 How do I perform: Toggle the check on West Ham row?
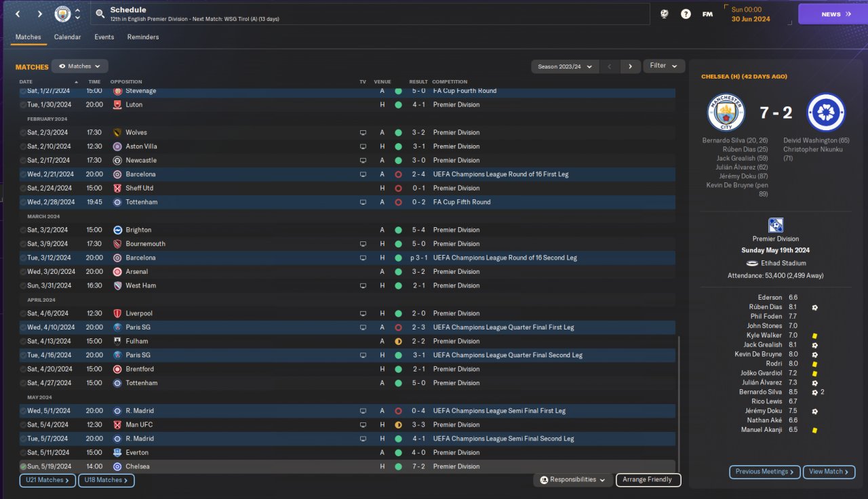[23, 285]
